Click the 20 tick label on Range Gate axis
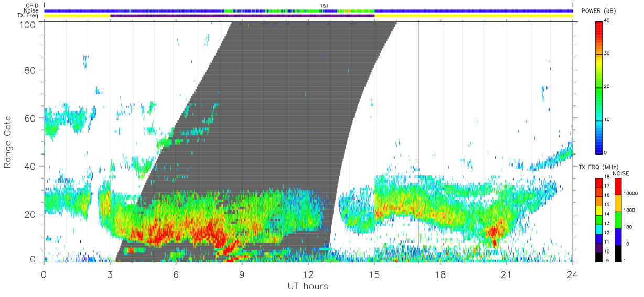Viewport: 644px width, 297px height. (x=31, y=214)
